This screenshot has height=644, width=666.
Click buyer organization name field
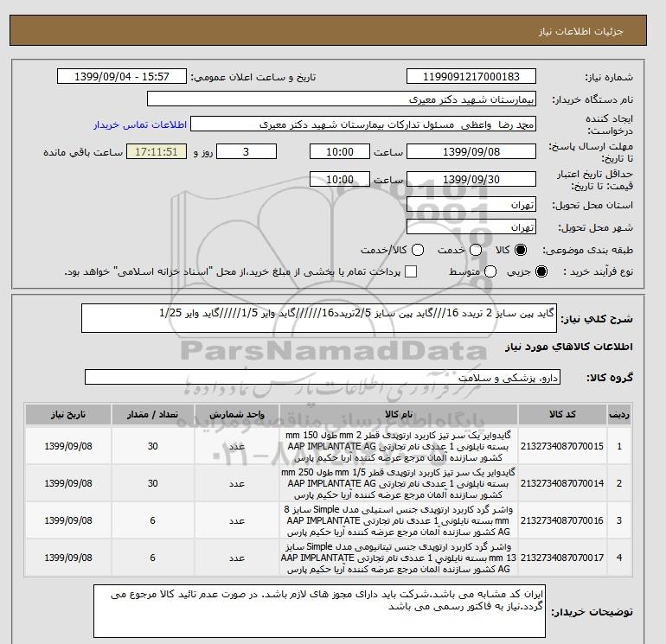click(342, 99)
